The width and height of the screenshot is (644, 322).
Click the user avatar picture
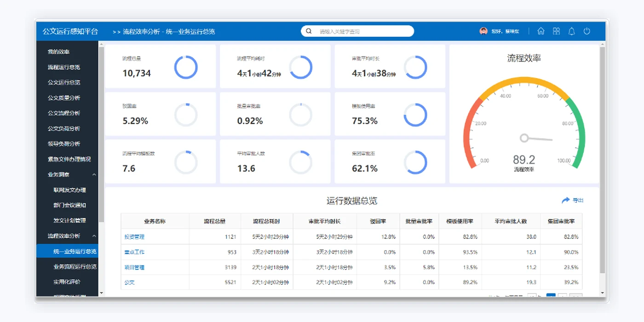[483, 31]
